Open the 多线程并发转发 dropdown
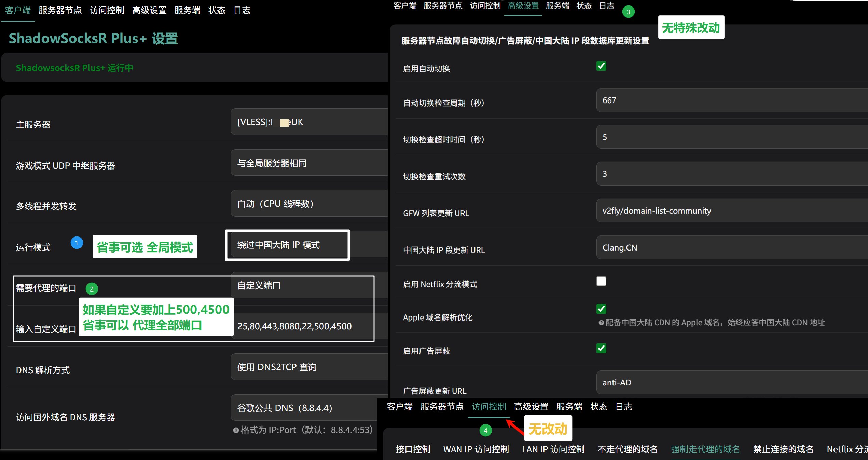Viewport: 868px width, 460px height. point(307,203)
